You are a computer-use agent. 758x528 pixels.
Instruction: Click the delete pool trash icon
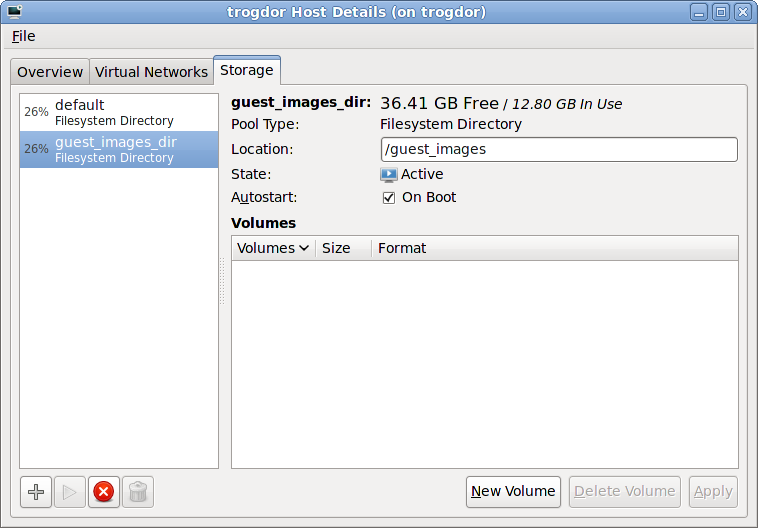point(138,492)
